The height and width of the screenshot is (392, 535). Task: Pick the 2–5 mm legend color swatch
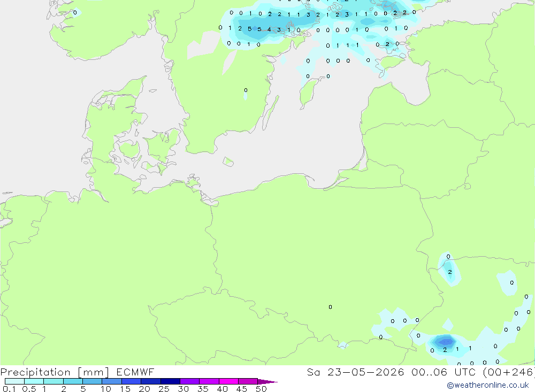[x=73, y=381]
